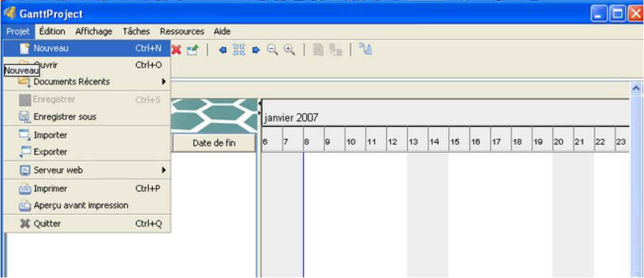Click the blue right arrow scroll icon
The image size is (644, 278).
pyautogui.click(x=256, y=50)
